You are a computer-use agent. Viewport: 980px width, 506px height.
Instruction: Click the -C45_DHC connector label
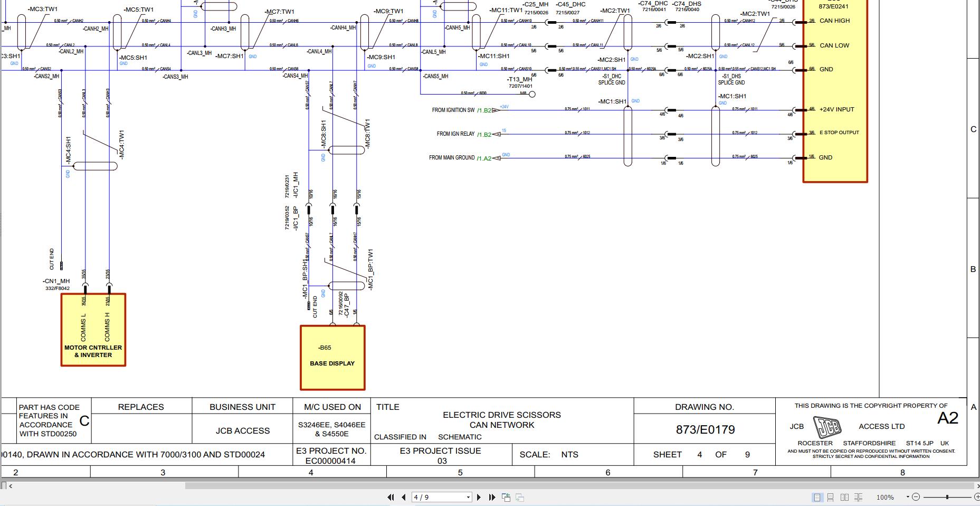(x=570, y=4)
